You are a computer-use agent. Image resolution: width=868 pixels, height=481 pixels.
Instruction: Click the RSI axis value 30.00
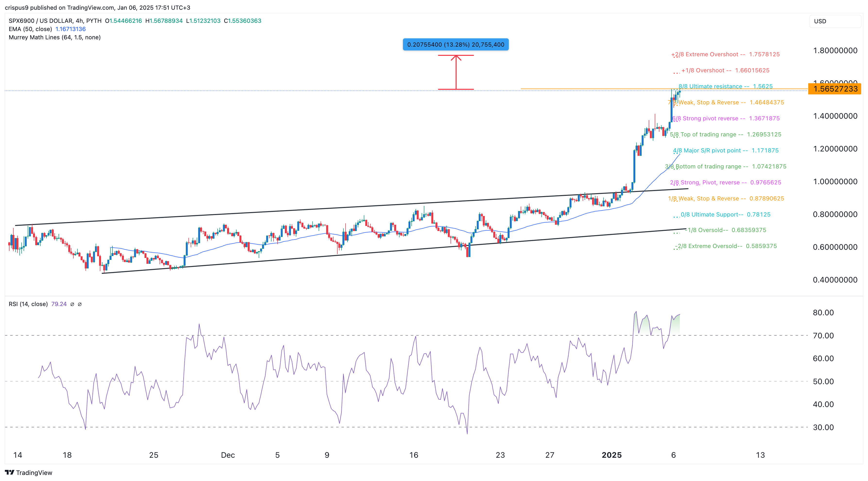(823, 427)
